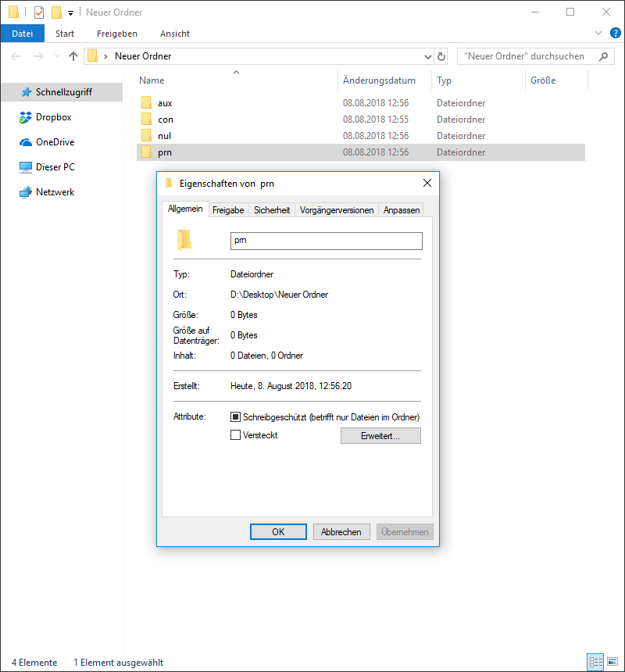Screen dimensions: 625x672
Task: Open Dropbox in the navigation pane
Action: click(54, 117)
